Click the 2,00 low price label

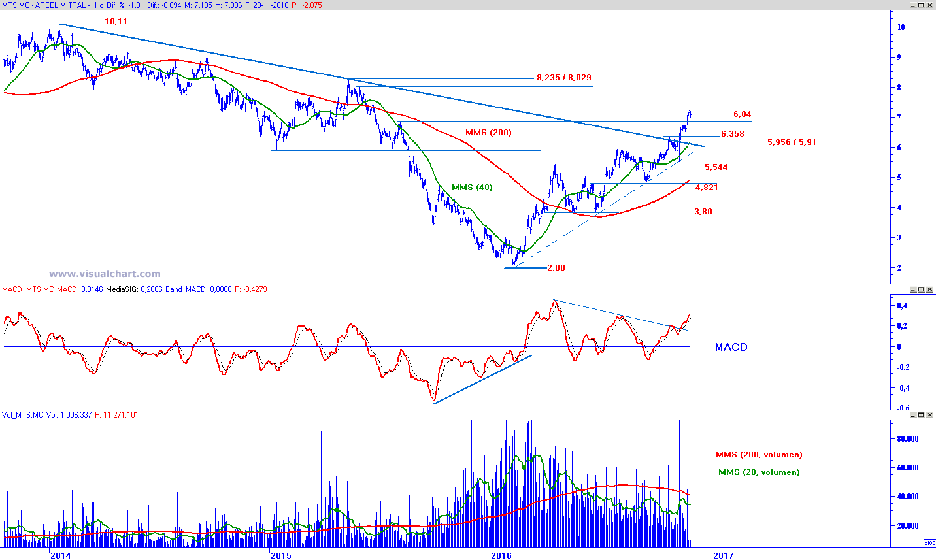(x=556, y=268)
